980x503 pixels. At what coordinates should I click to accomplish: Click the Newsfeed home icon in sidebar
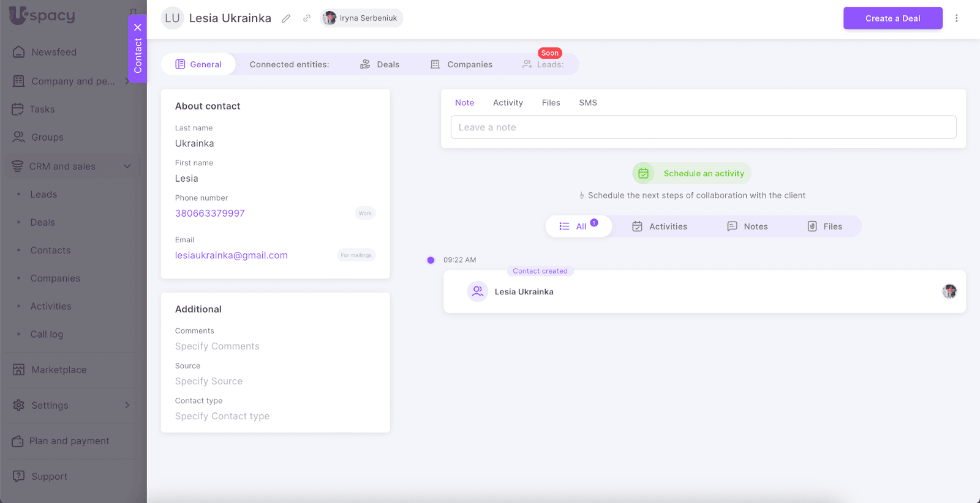click(19, 52)
